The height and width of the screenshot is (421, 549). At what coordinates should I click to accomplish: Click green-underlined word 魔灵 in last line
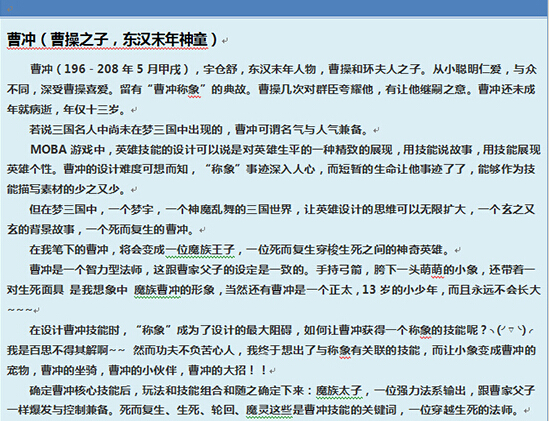point(257,410)
